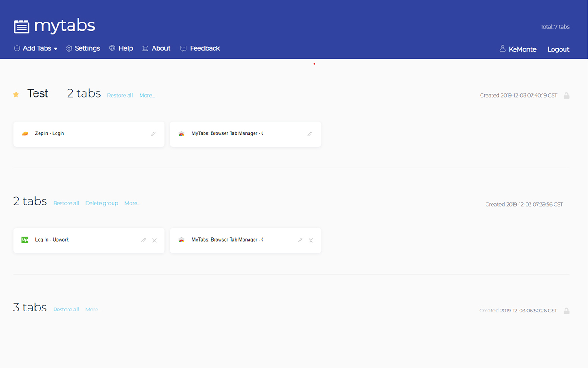Open the Help page
The image size is (588, 368).
click(121, 48)
